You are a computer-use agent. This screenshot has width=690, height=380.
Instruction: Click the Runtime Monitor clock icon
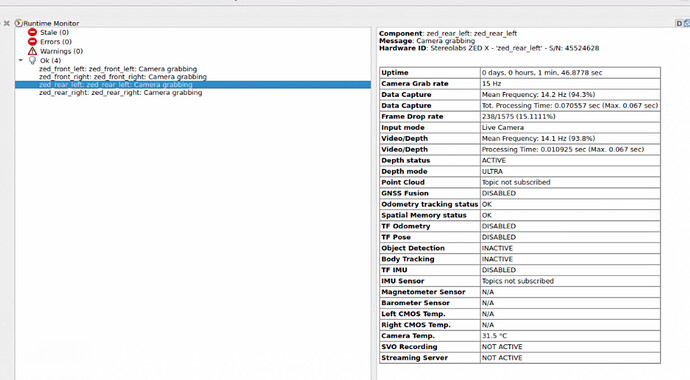coord(18,23)
